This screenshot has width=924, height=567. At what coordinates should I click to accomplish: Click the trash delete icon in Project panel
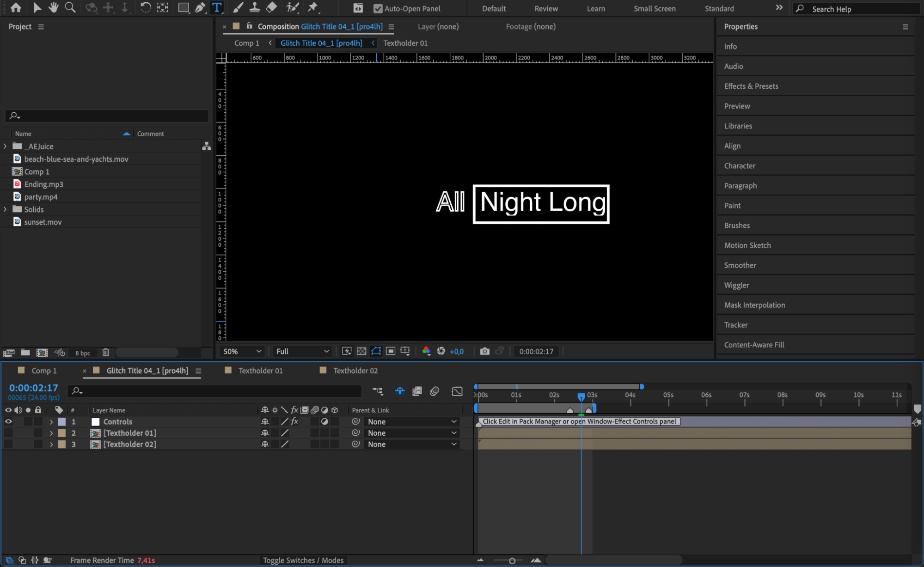point(105,353)
